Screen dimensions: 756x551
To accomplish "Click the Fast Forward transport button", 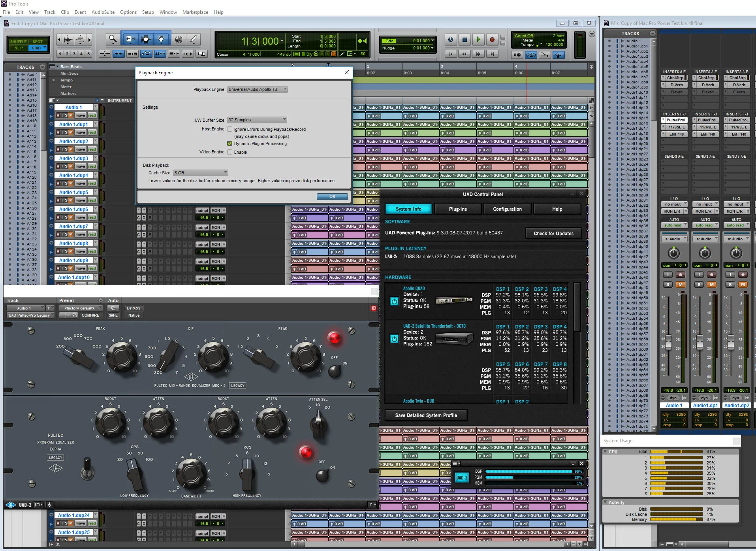I will [x=478, y=54].
